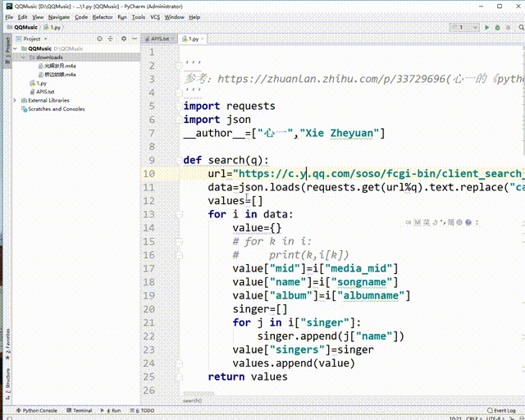525x420 pixels.
Task: Click the zhihu URL in line 3 comment
Action: click(331, 79)
